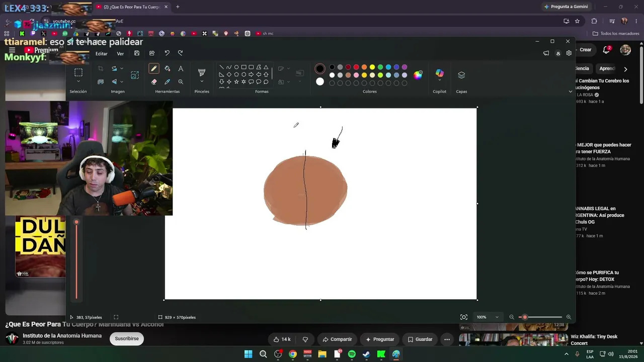Open the Ver menu in Paint
Screen dimensions: 644x362
[x=120, y=54]
